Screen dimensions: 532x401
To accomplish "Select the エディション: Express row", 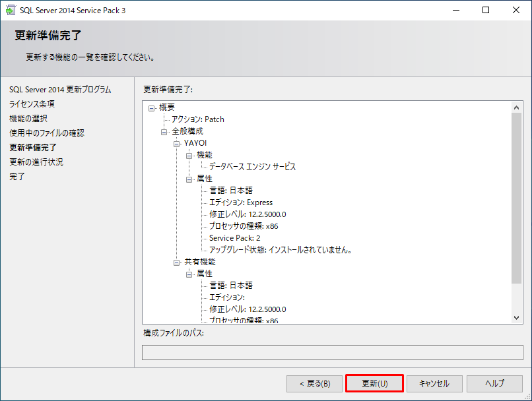I will (241, 202).
